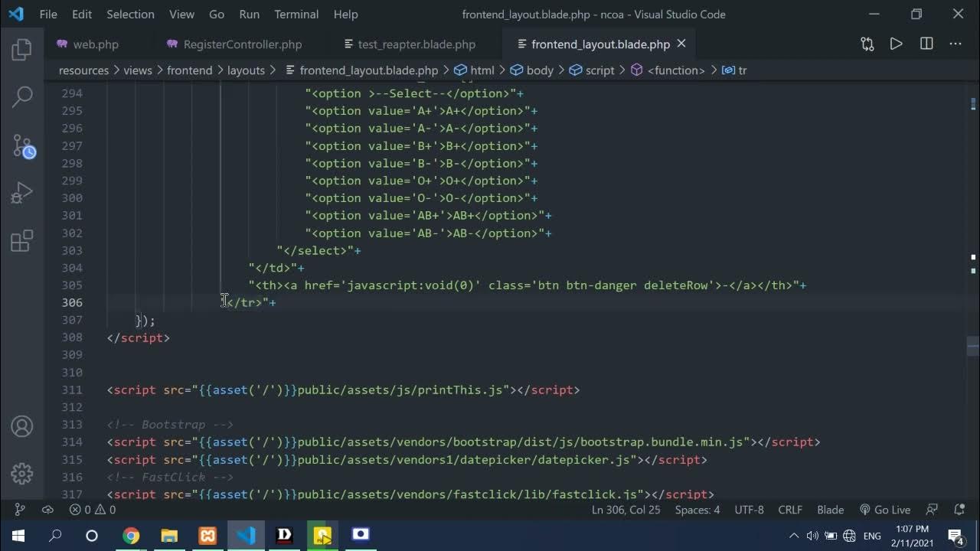This screenshot has width=980, height=551.
Task: Expand the layouts breadcrumb
Action: (x=246, y=70)
